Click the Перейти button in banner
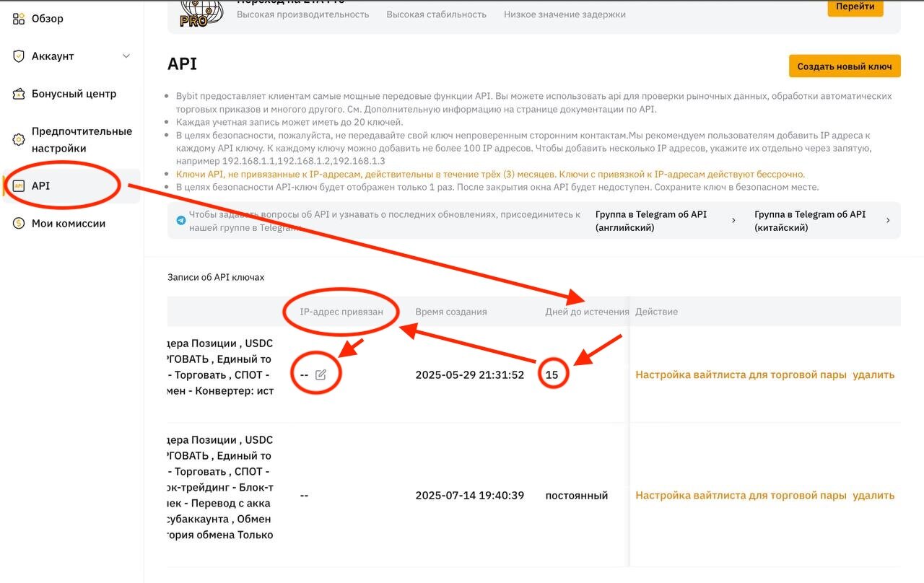 855,7
